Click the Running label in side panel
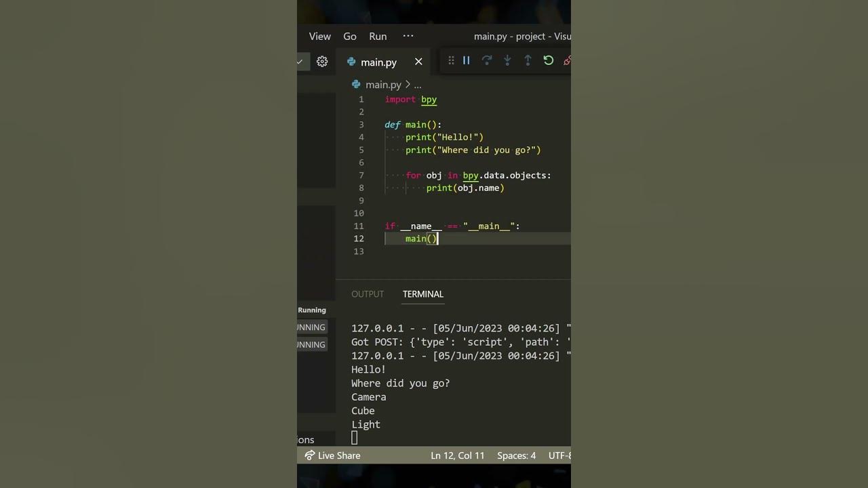Image resolution: width=868 pixels, height=488 pixels. (312, 310)
